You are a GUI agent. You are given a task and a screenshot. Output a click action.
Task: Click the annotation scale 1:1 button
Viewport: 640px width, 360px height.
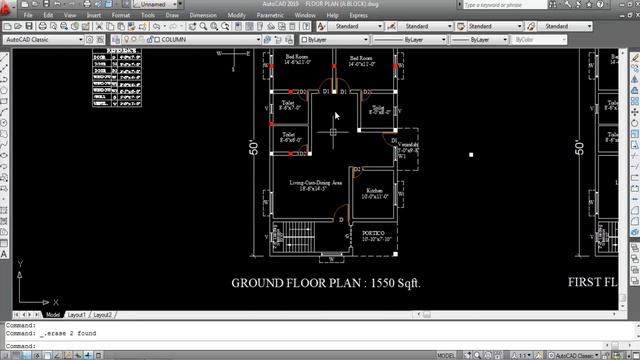[x=521, y=356]
